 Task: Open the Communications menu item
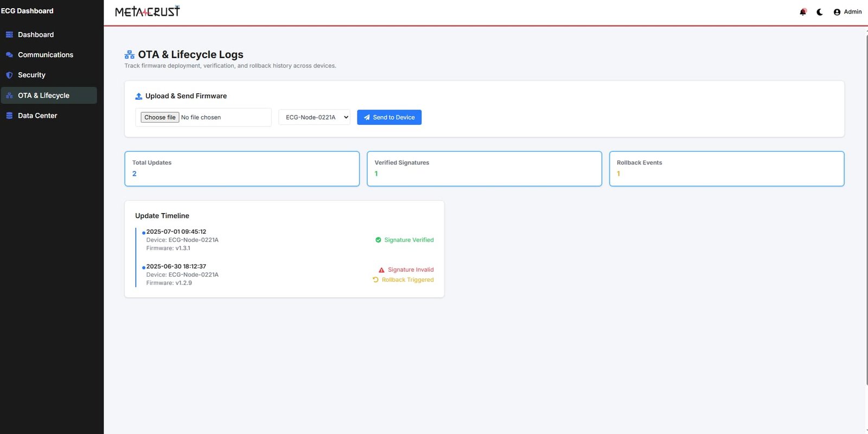point(46,55)
